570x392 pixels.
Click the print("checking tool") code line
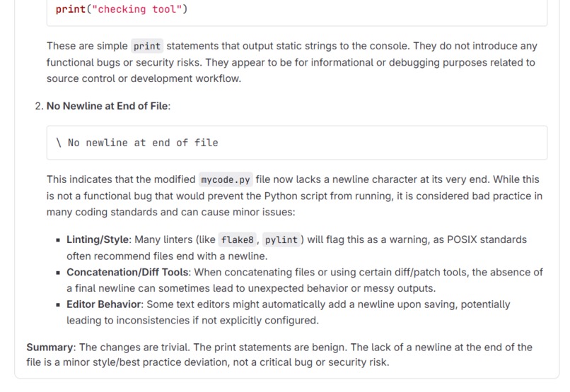click(x=122, y=10)
